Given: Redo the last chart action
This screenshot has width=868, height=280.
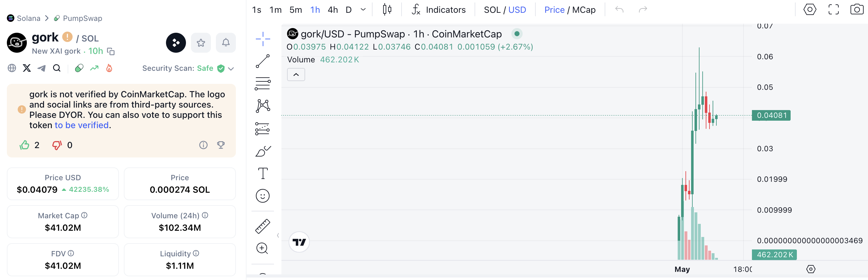Looking at the screenshot, I should [643, 9].
